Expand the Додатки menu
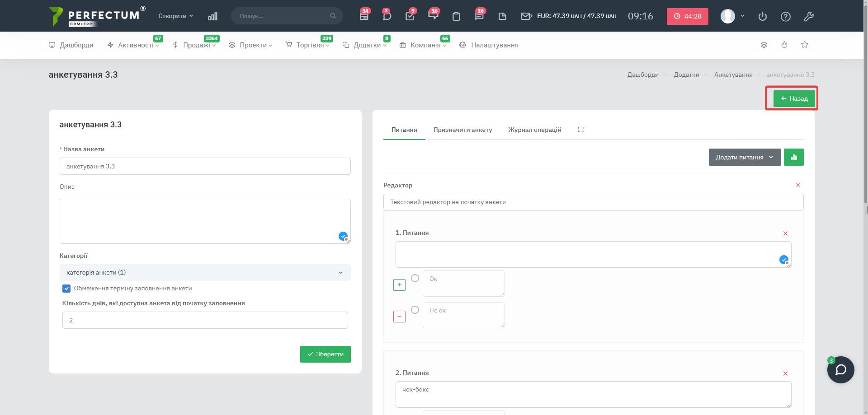Screen dimensions: 868x415 click(x=364, y=45)
